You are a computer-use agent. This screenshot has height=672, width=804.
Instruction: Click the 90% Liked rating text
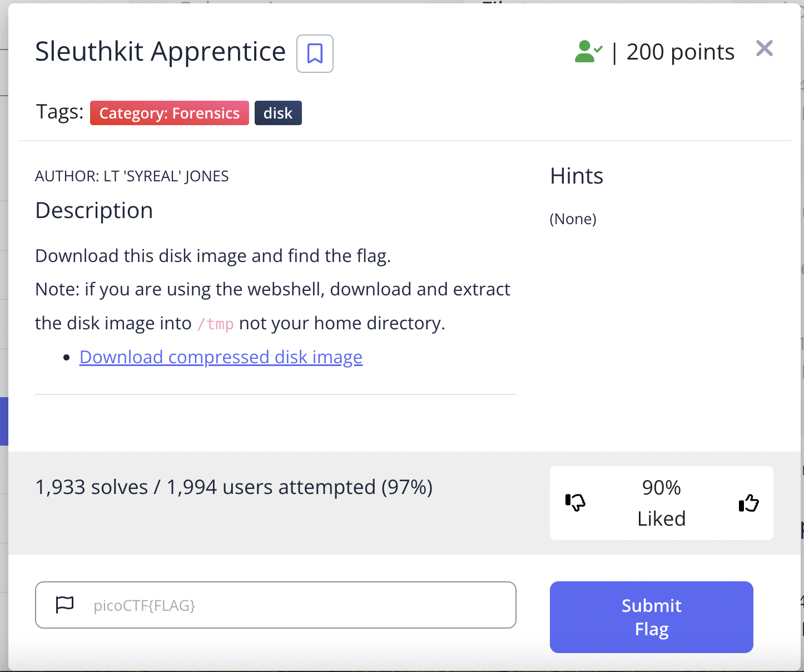(662, 503)
